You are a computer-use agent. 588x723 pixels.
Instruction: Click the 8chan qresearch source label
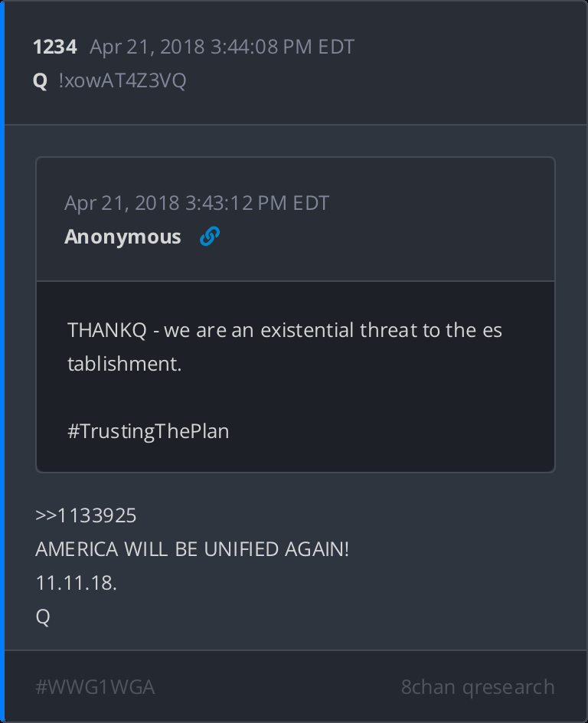478,687
